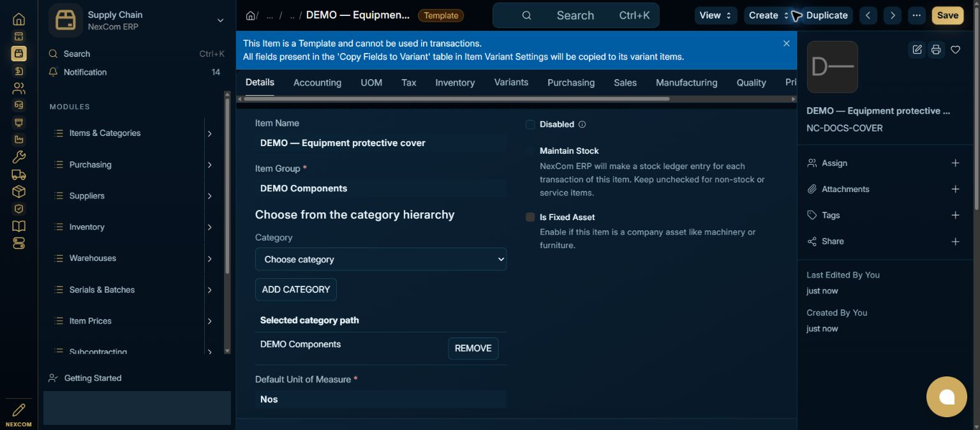Open the wrench maintenance module icon
The width and height of the screenshot is (980, 430).
[x=19, y=157]
